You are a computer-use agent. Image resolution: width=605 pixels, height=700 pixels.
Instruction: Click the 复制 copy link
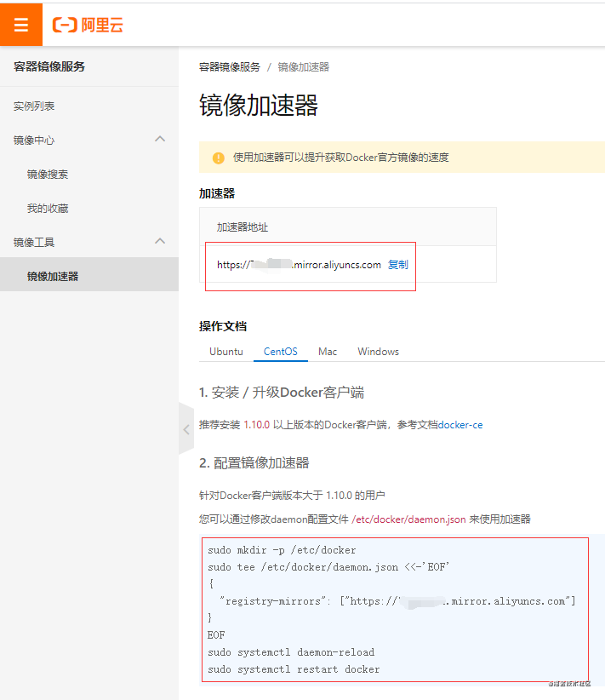[398, 265]
